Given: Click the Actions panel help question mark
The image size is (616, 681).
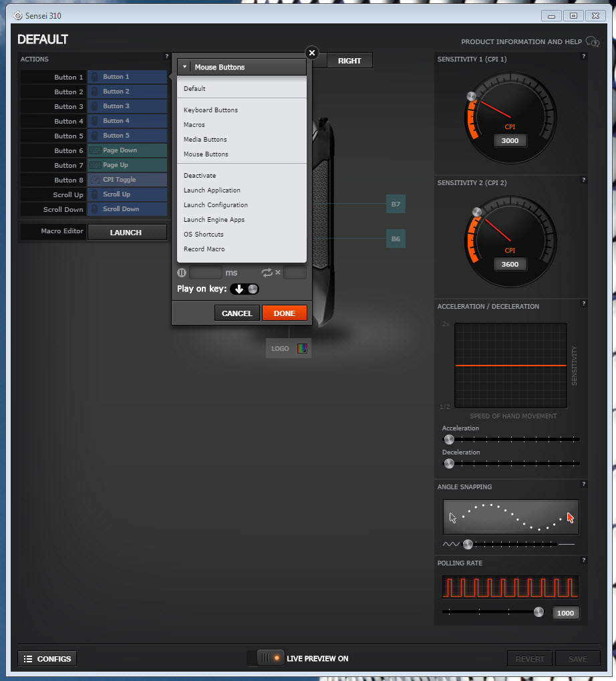Looking at the screenshot, I should 167,56.
